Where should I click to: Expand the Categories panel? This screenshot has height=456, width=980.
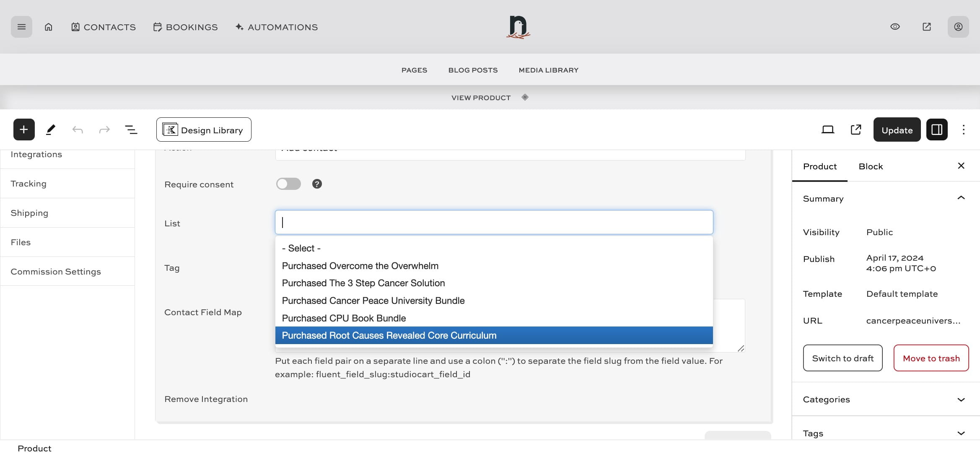(x=885, y=399)
